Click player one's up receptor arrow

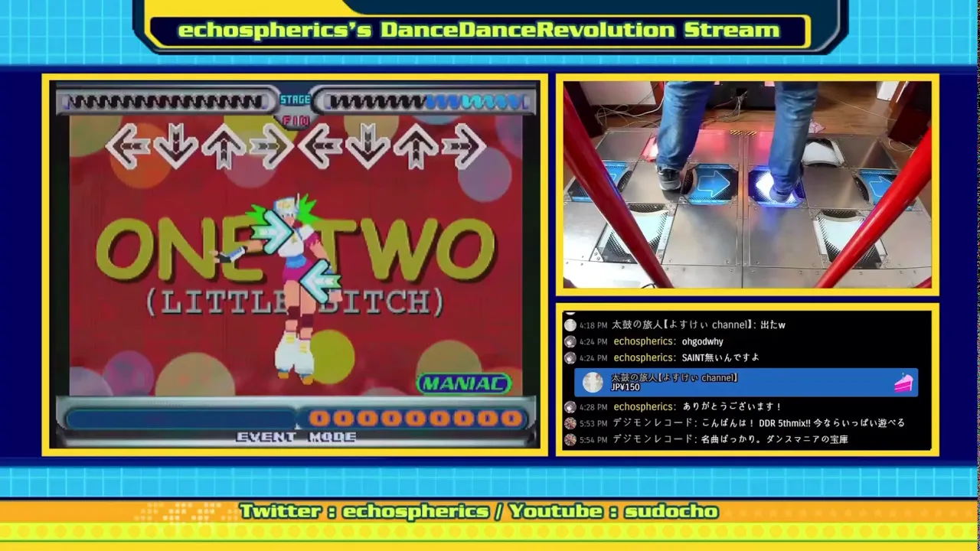[223, 146]
